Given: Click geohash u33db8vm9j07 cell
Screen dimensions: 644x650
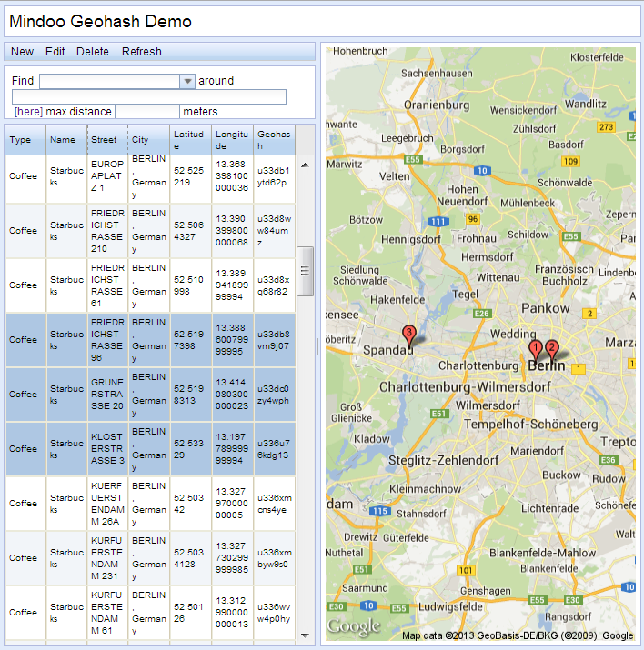Looking at the screenshot, I should tap(275, 340).
